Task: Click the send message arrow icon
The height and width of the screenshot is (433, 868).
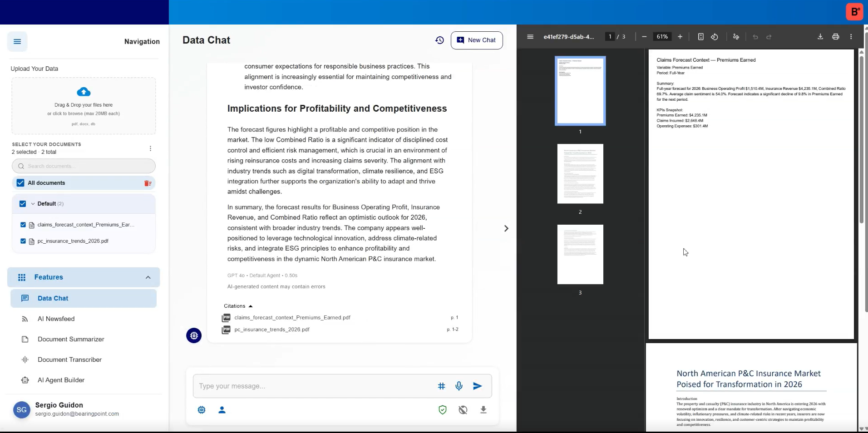Action: (477, 386)
